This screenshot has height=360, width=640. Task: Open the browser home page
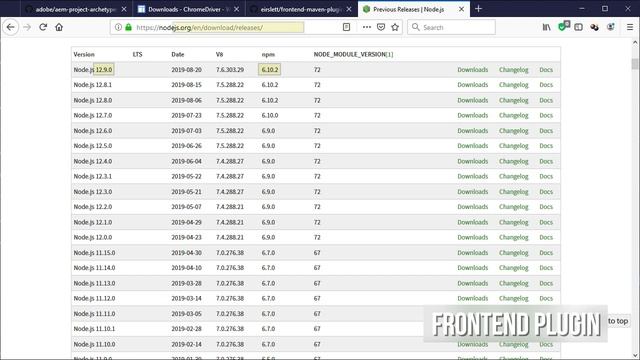[59, 27]
